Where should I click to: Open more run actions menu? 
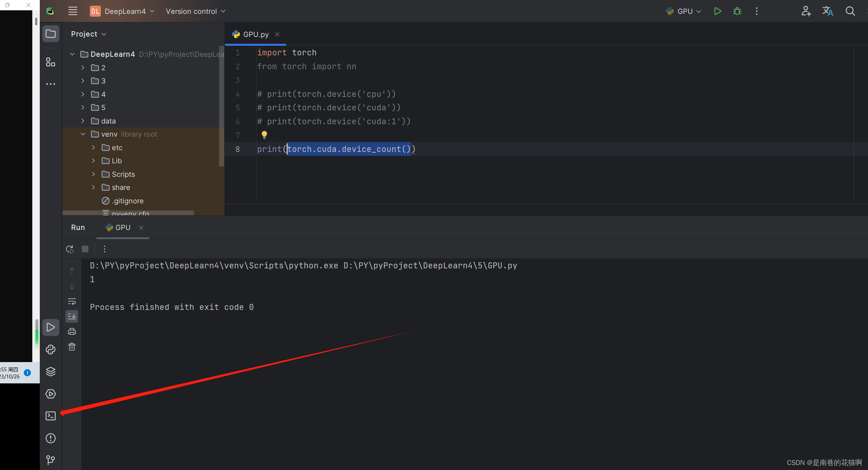coord(757,11)
